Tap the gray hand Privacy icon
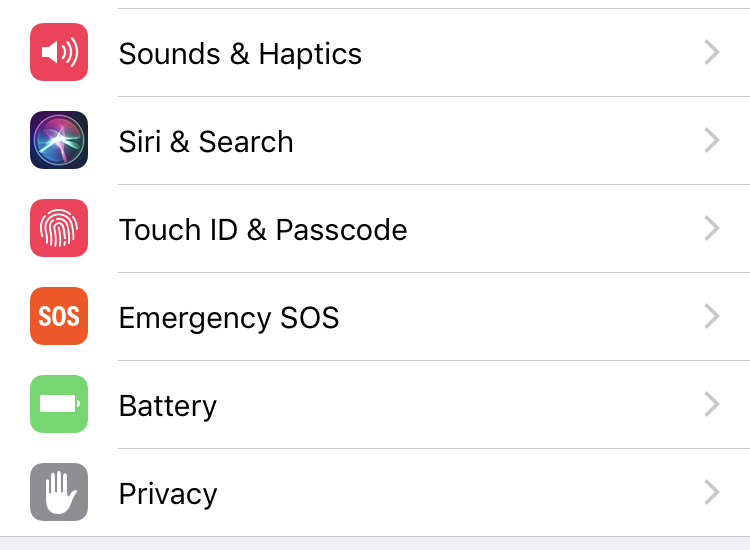The width and height of the screenshot is (750, 550). pos(59,492)
